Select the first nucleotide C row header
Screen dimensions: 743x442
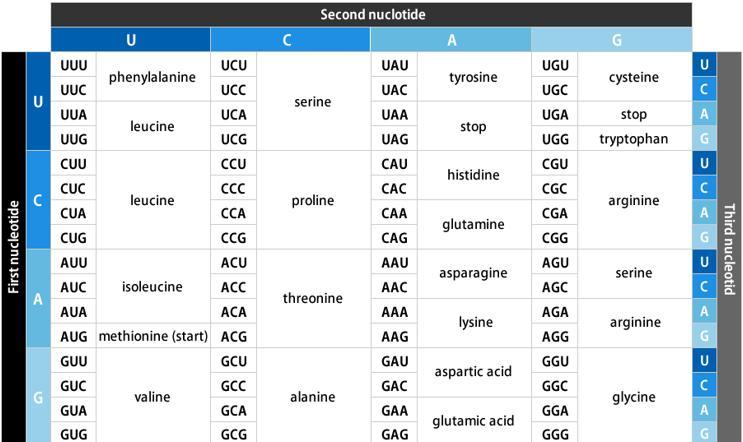click(38, 200)
